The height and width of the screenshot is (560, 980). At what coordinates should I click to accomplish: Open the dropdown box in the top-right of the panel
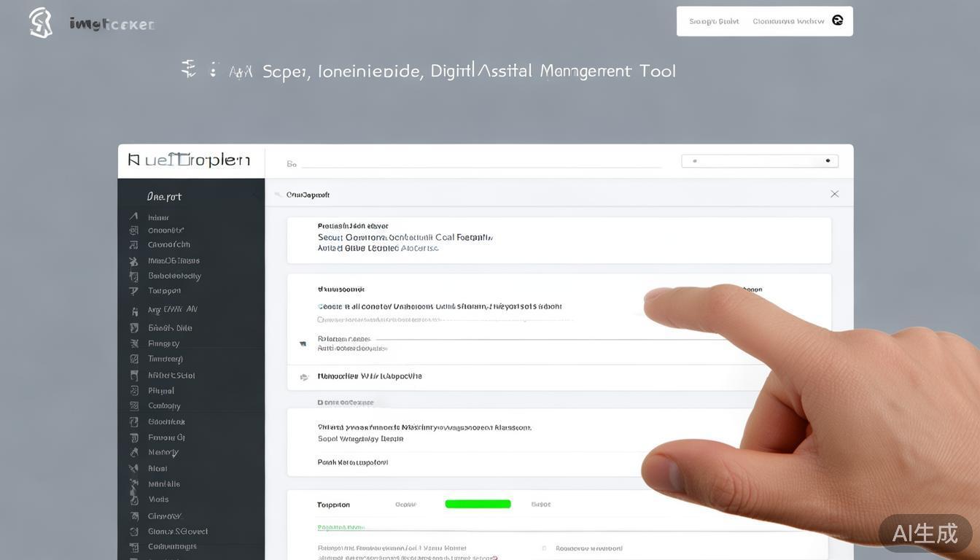759,161
